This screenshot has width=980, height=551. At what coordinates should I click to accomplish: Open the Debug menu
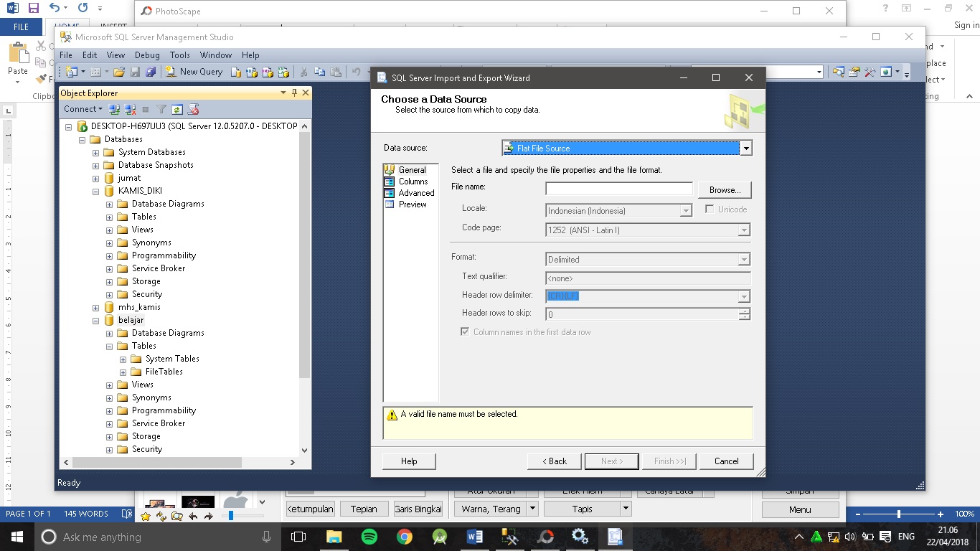click(x=147, y=55)
